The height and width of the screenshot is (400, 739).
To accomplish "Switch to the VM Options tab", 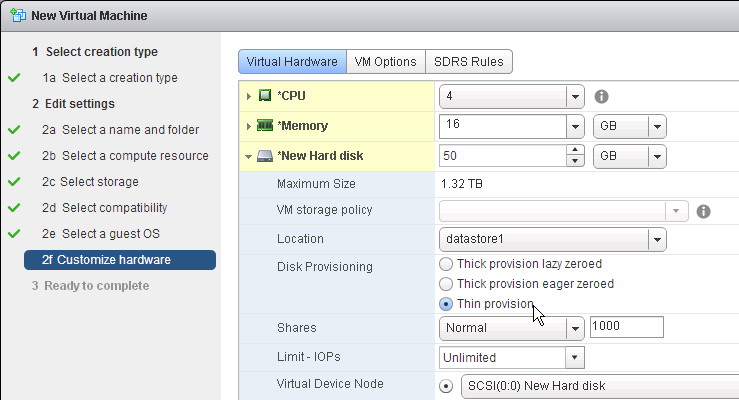I will pos(385,62).
